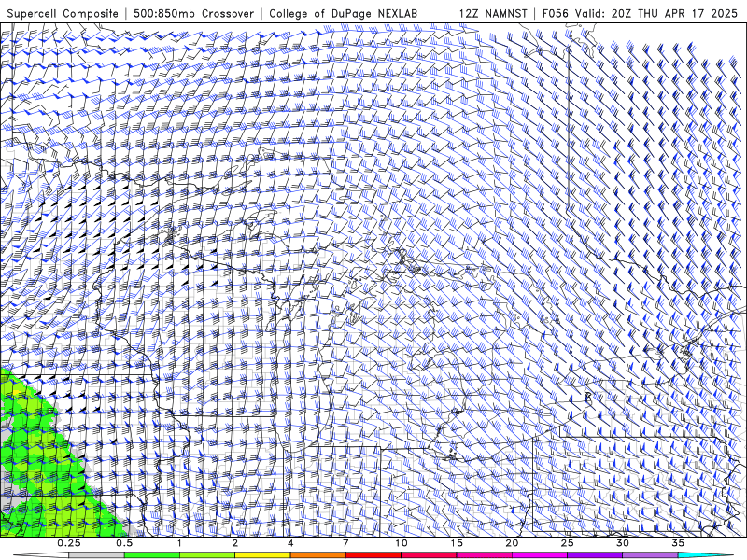
Task: Select the bright green 0.5–1 legend swatch
Action: click(x=151, y=555)
